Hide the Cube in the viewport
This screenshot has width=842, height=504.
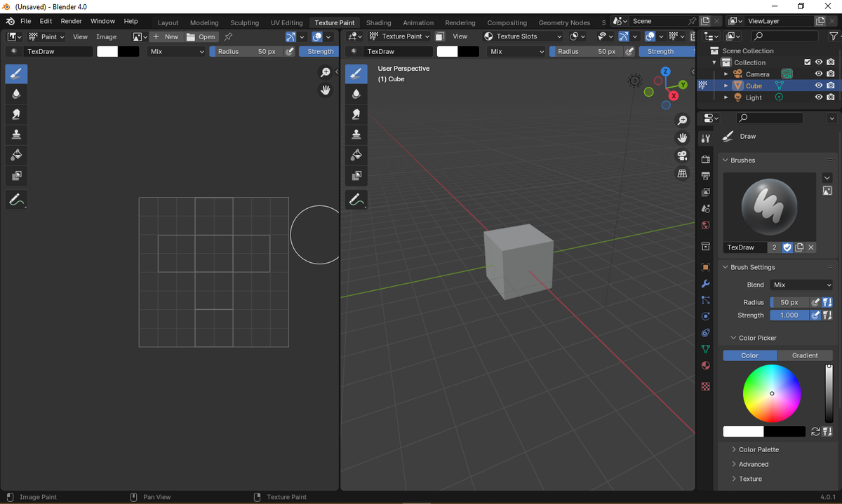[818, 86]
